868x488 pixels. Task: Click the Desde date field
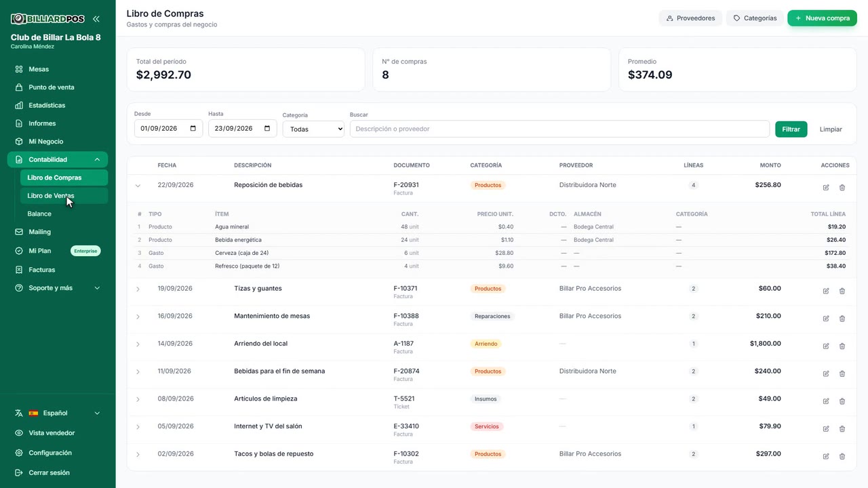pos(168,128)
